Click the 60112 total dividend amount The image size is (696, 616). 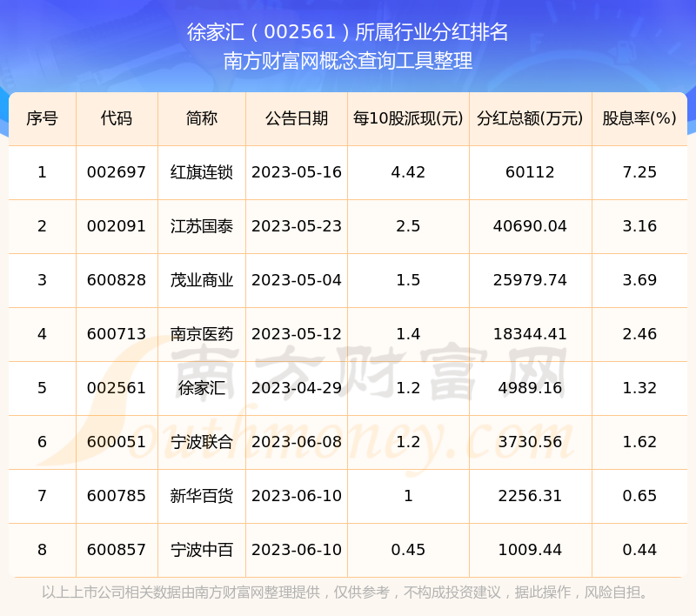[x=530, y=172]
